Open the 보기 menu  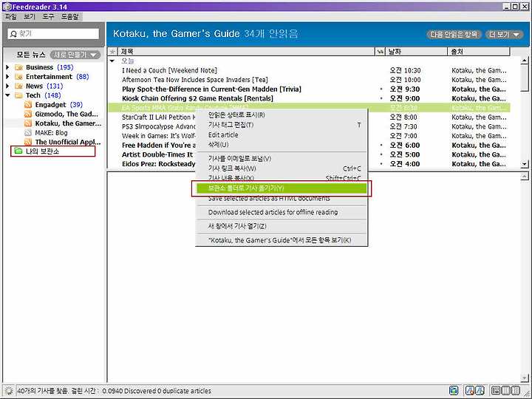[30, 16]
